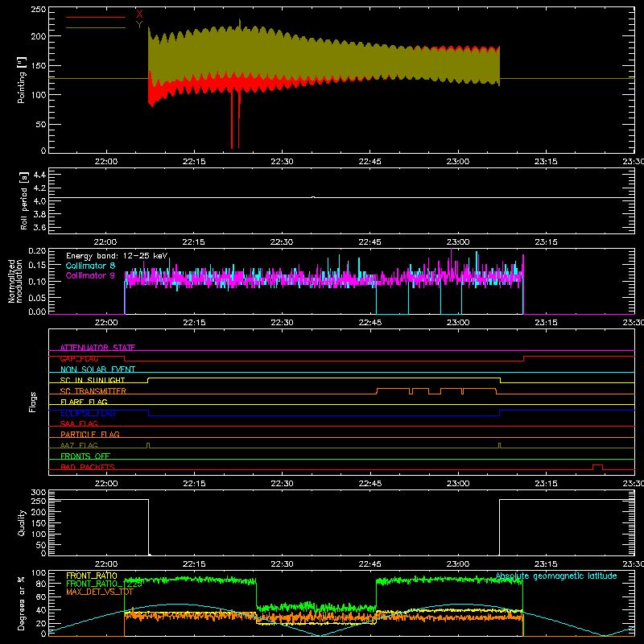Viewport: 644px width, 644px height.
Task: Click the 50 tick on Pointing axis
Action: click(40, 124)
